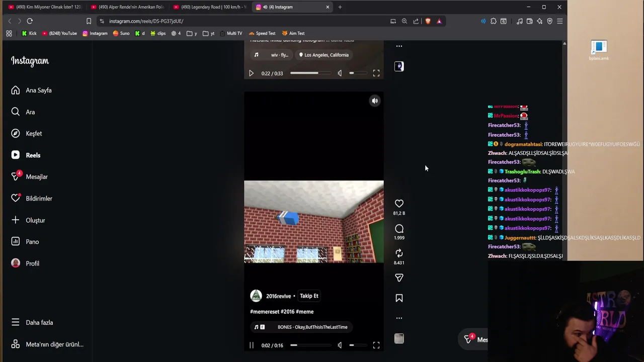Share this page from address bar
644x362 pixels.
(x=416, y=21)
